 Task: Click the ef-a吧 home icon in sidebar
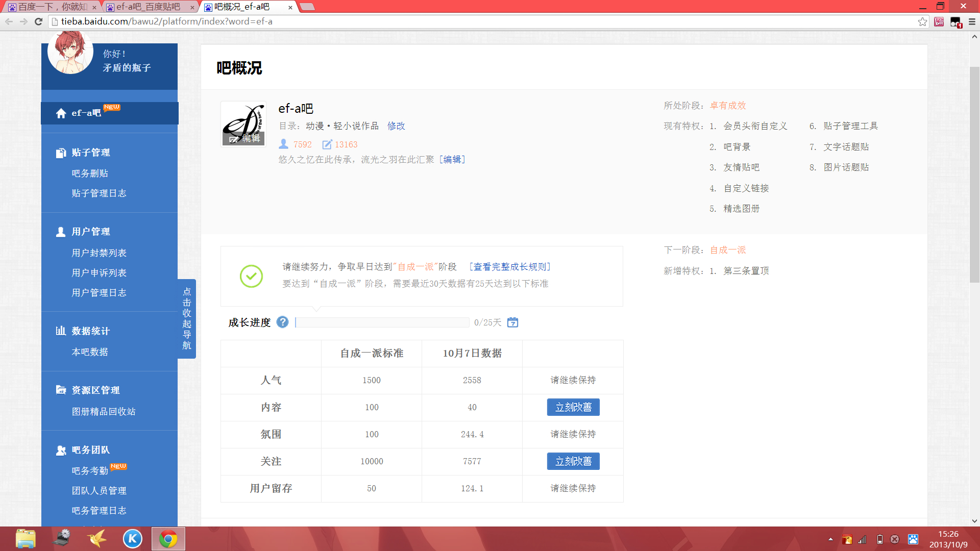pos(61,113)
